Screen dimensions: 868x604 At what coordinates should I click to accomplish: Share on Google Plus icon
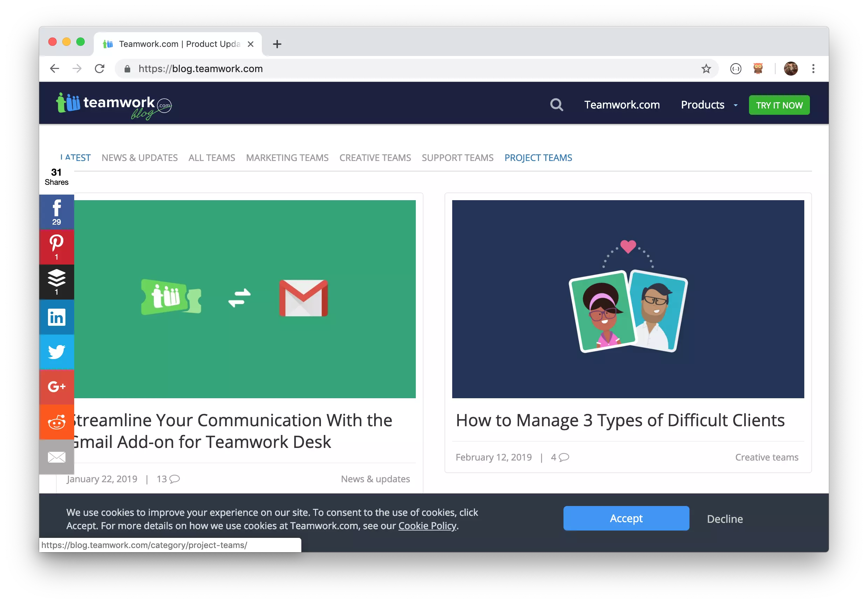56,387
